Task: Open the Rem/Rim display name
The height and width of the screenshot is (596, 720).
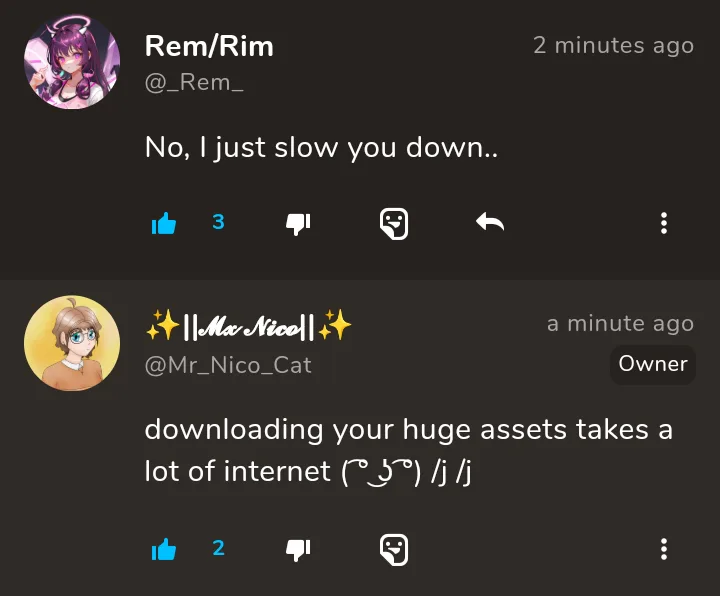Action: [209, 46]
